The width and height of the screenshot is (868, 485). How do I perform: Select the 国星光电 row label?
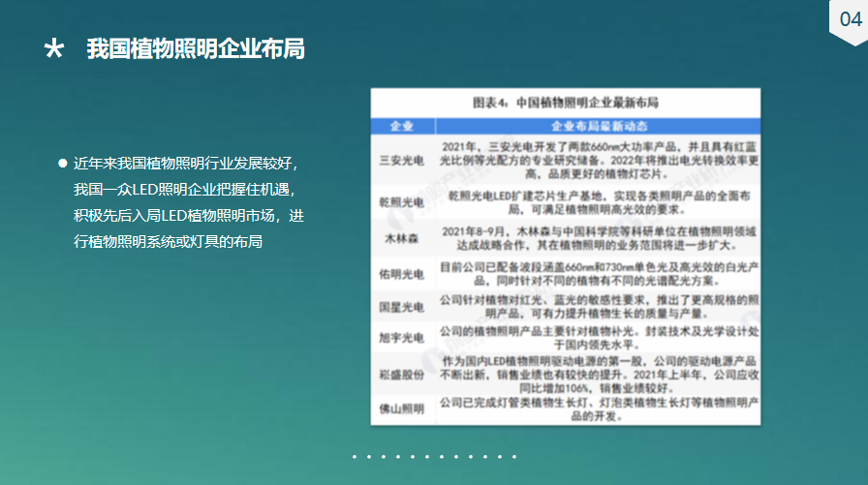[x=402, y=307]
